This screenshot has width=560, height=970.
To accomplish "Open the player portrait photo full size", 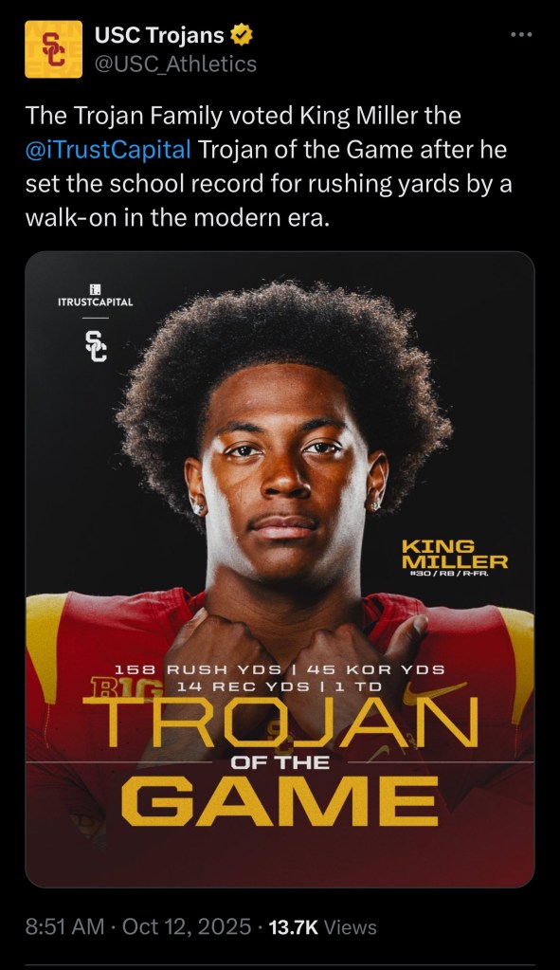I will coord(280,569).
